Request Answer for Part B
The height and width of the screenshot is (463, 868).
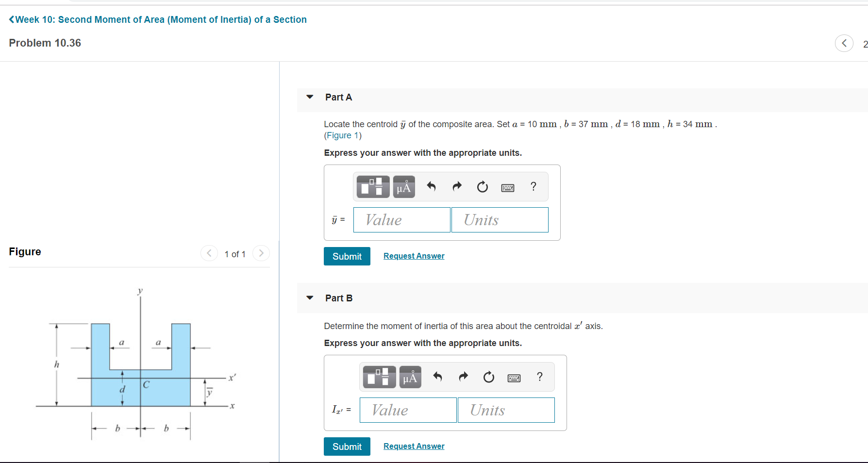(x=414, y=446)
